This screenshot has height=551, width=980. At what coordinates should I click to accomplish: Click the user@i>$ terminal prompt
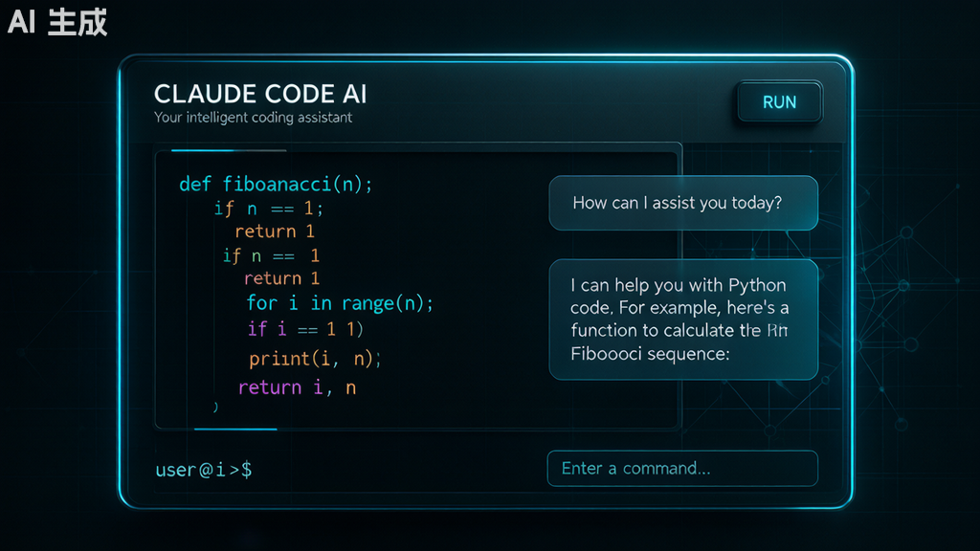tap(204, 469)
